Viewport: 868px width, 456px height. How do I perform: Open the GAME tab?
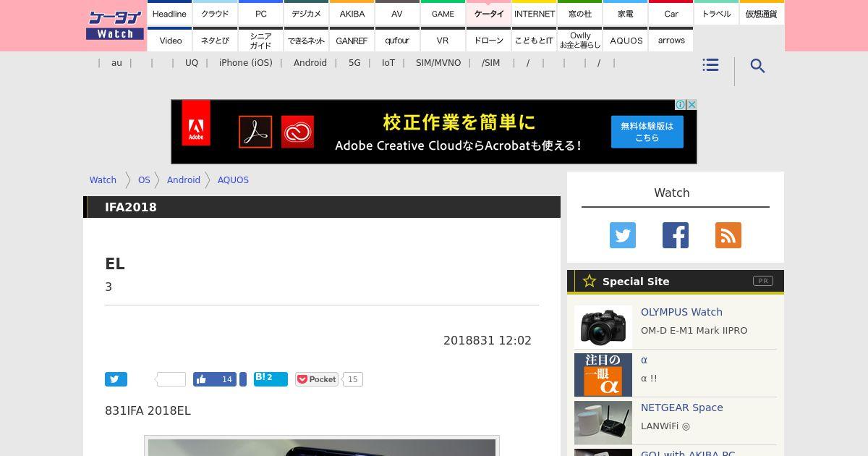[443, 14]
